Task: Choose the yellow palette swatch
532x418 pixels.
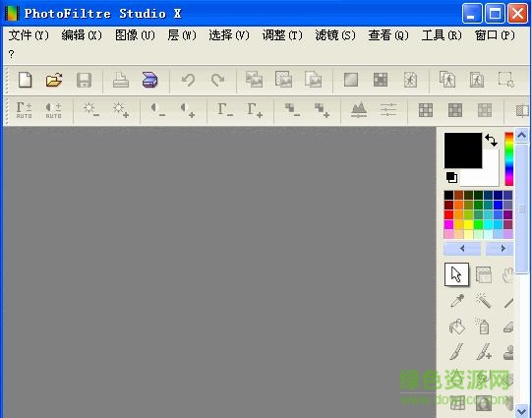Action: [468, 224]
